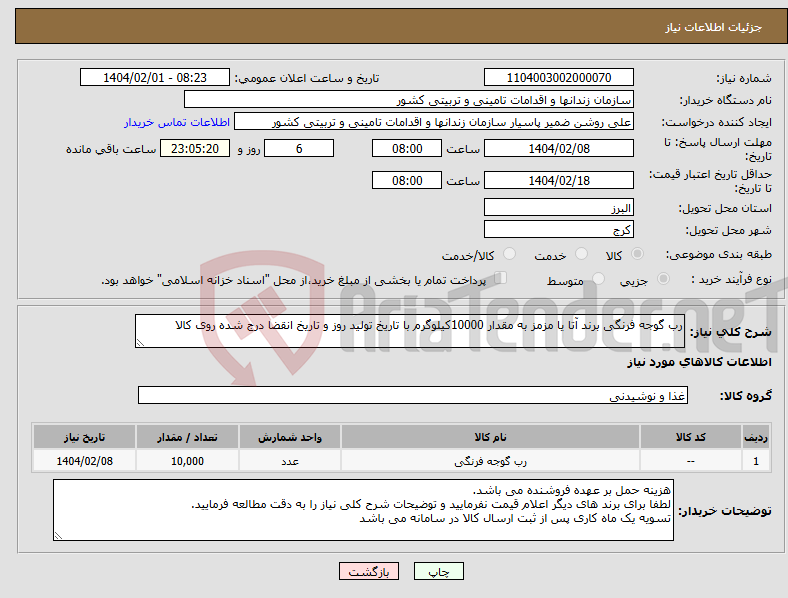
Task: Click the نام کالا column header
Action: click(490, 437)
